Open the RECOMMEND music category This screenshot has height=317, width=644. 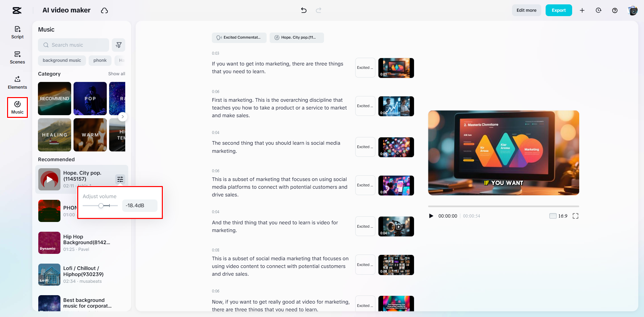(54, 98)
